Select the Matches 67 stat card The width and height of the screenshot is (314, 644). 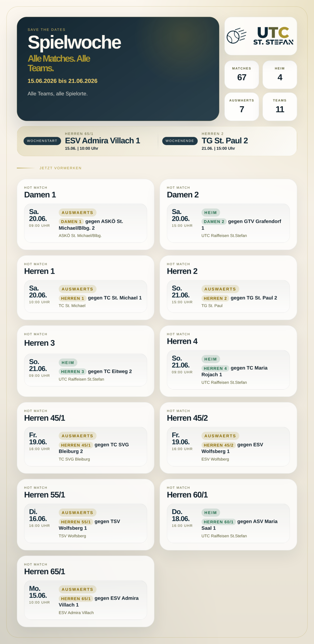click(x=242, y=74)
